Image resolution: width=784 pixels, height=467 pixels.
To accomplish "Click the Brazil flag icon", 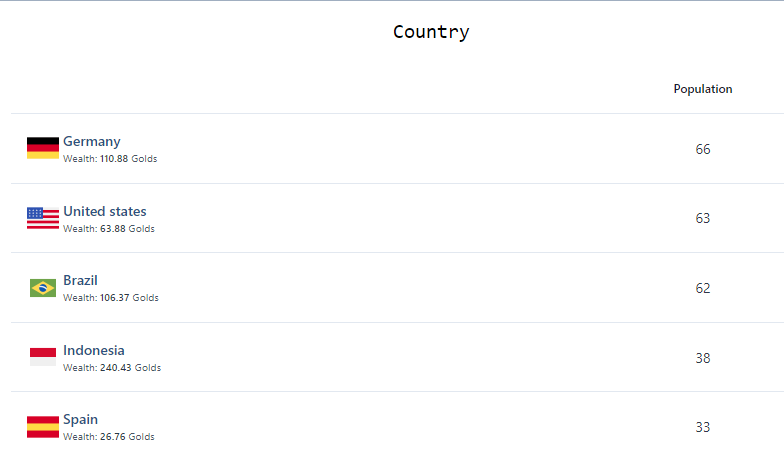I will (x=43, y=288).
